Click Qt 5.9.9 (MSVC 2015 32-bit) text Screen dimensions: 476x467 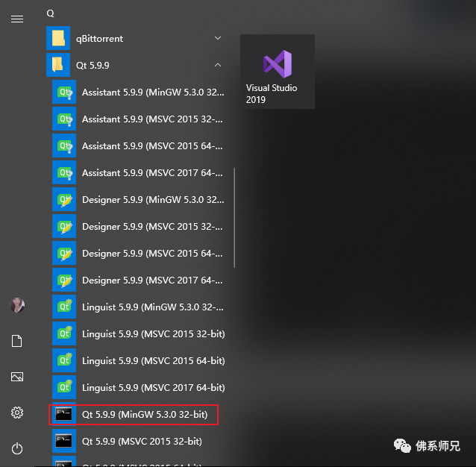coord(142,441)
